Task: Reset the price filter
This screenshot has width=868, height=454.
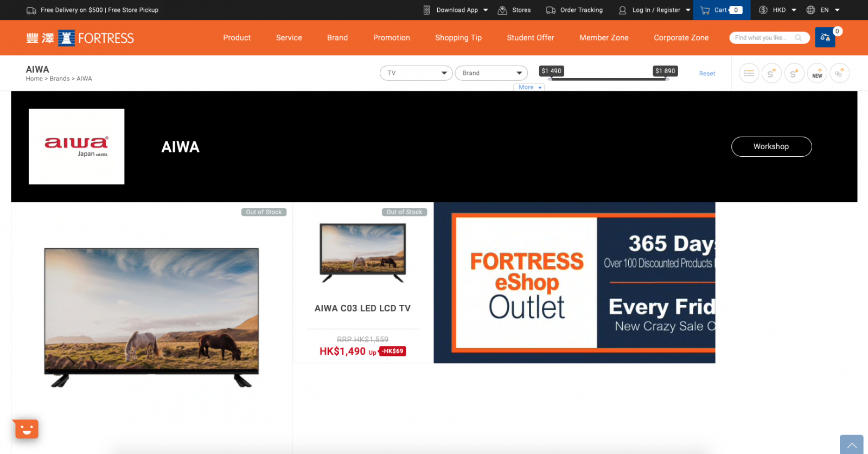Action: 706,74
